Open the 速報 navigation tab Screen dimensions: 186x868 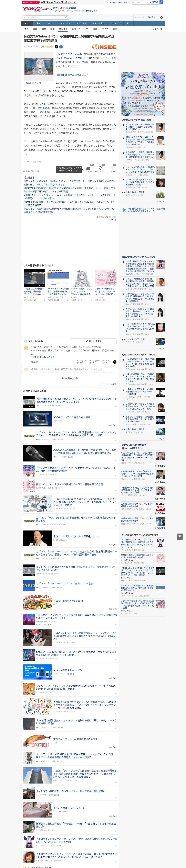[38, 24]
